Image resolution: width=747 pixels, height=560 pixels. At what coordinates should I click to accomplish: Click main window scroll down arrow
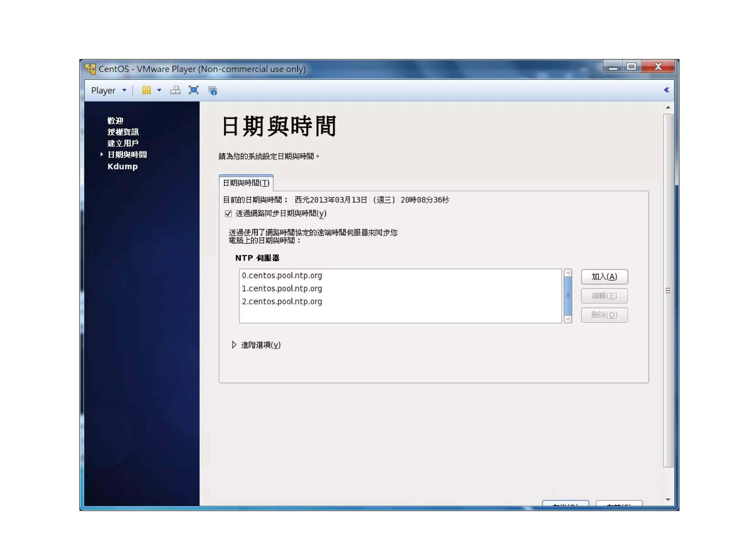(x=668, y=500)
